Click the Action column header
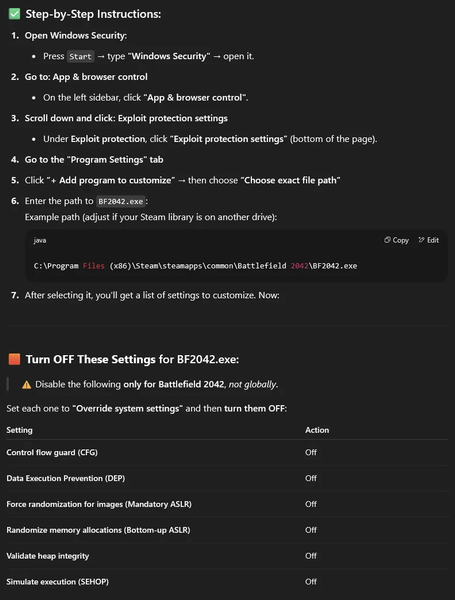455x600 pixels. coord(317,430)
